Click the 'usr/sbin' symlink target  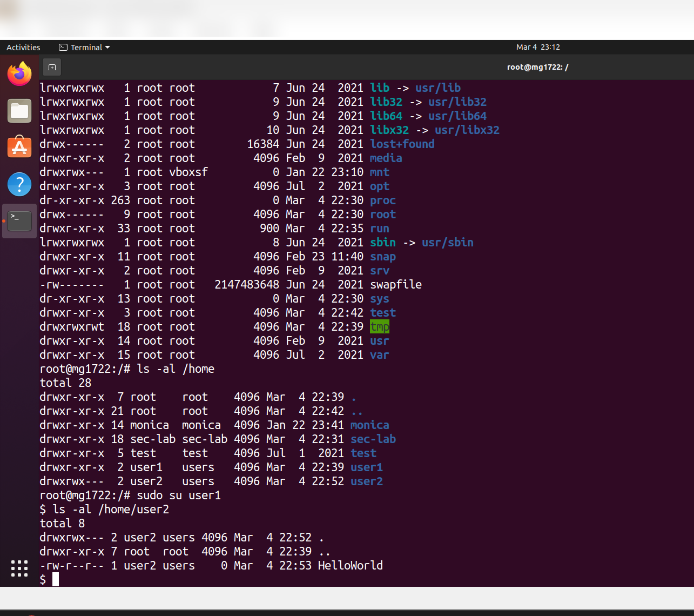coord(448,243)
